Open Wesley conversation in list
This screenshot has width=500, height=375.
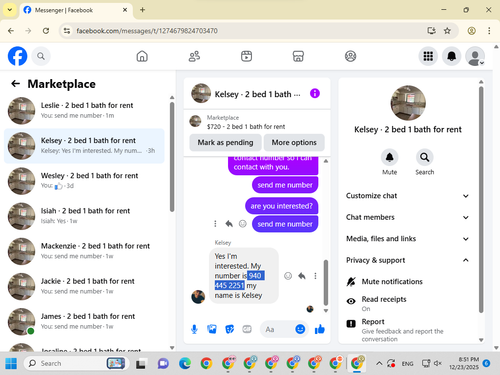point(84,181)
